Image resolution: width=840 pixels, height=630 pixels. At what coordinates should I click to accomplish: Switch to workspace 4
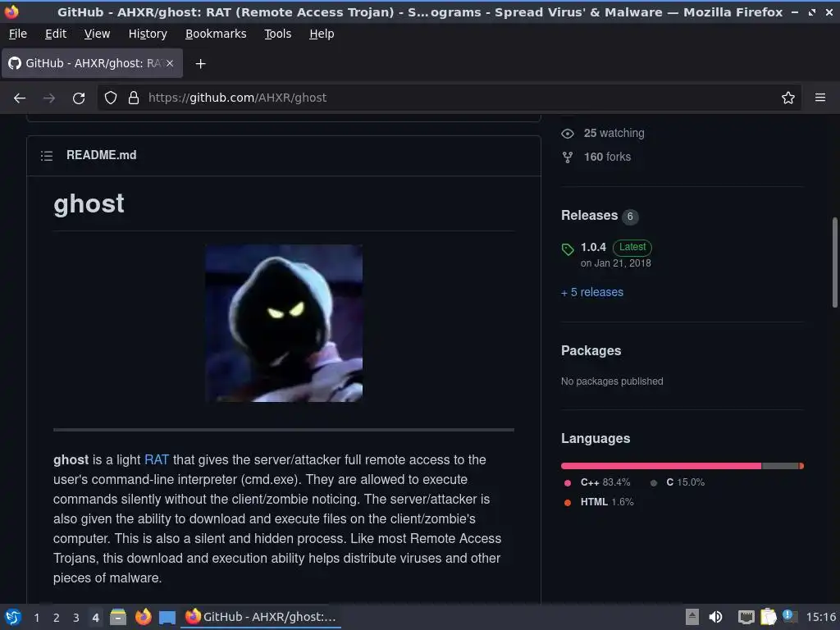95,618
